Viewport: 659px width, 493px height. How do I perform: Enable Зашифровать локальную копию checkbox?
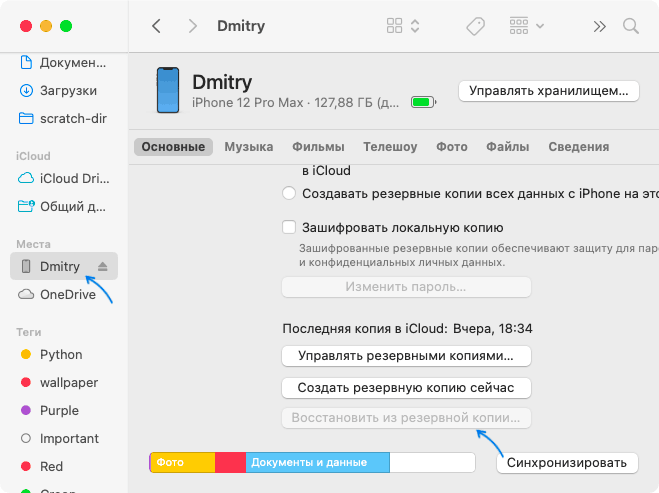point(289,227)
